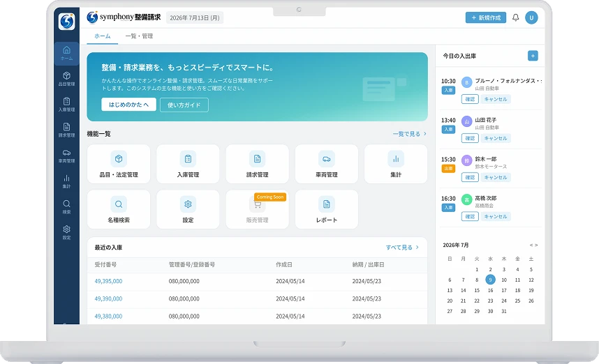Viewport: 599px width, 364px height.
Task: Cancel 高橋 次郎's 16:30 appointment
Action: (496, 216)
